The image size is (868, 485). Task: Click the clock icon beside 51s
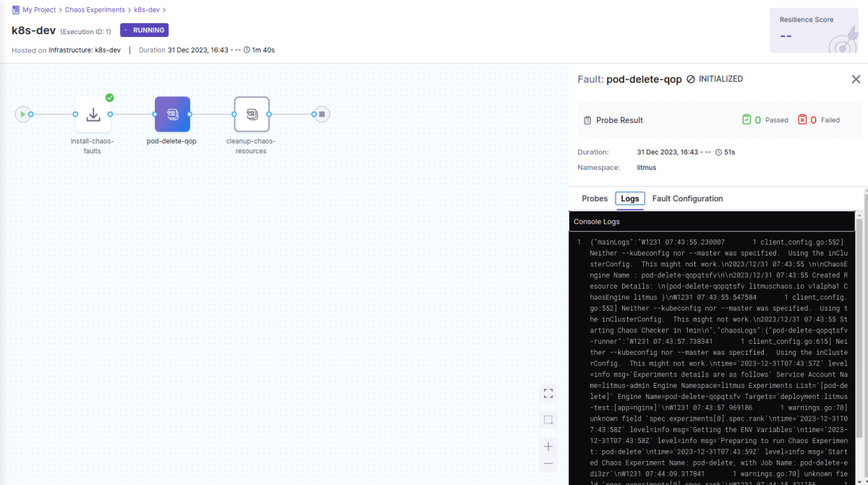pyautogui.click(x=718, y=152)
